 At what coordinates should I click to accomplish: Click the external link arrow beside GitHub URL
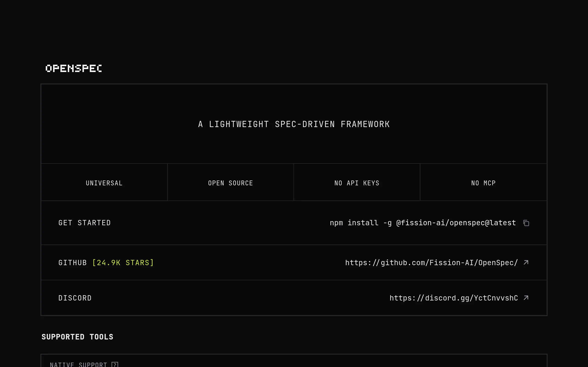coord(526,262)
